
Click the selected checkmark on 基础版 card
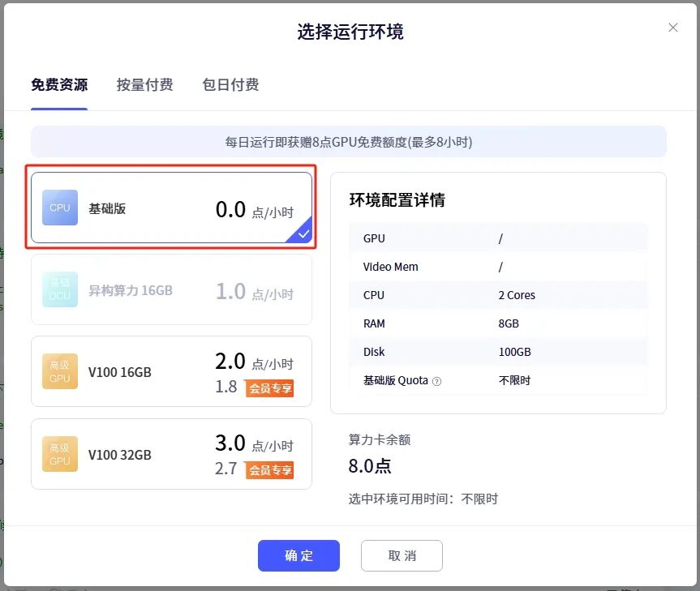303,233
